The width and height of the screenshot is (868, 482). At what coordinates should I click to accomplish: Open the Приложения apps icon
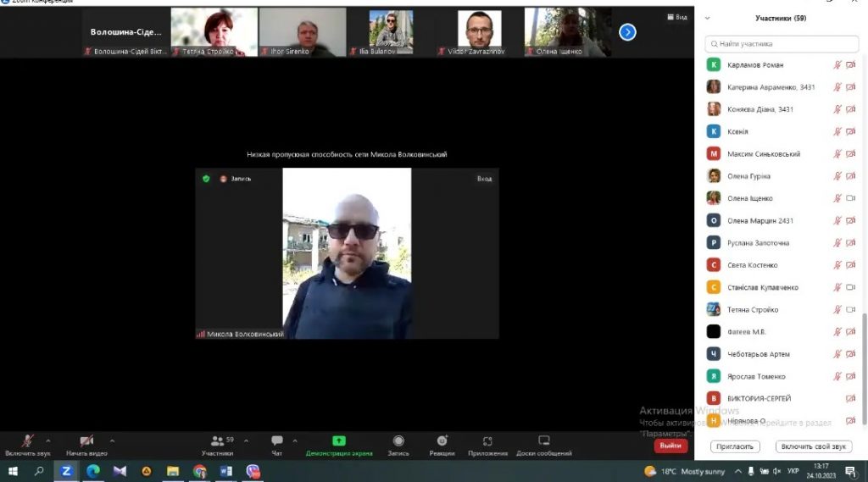click(487, 441)
